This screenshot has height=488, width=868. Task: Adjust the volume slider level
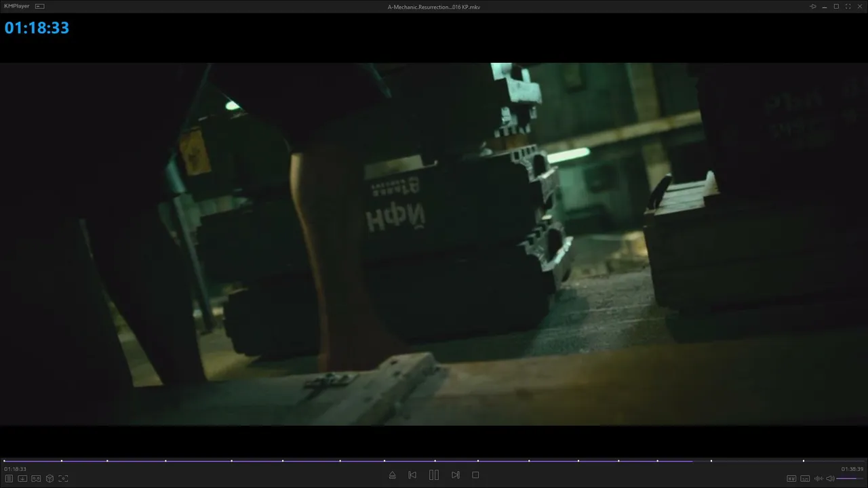pyautogui.click(x=850, y=479)
